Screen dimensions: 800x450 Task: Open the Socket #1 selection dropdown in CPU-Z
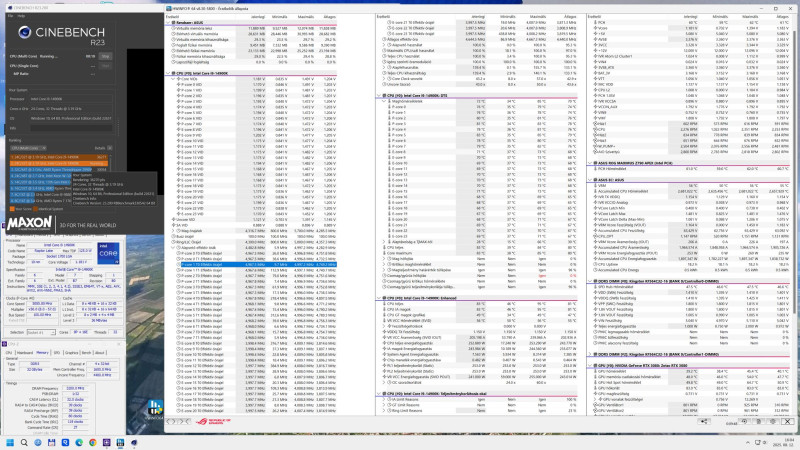(41, 332)
